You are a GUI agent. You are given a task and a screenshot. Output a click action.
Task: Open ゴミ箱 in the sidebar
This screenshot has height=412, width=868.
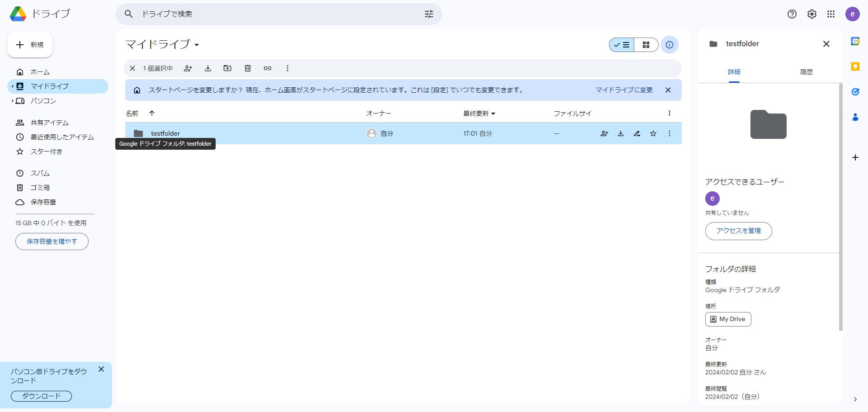coord(58,188)
